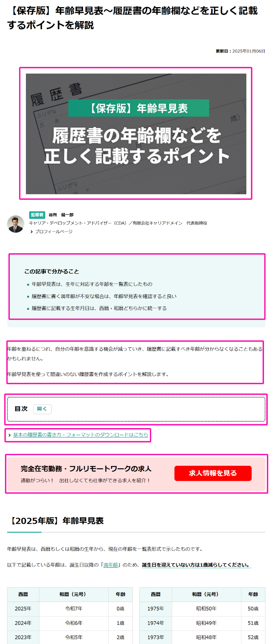Click the chevron before プロフィールページ
This screenshot has width=270, height=644.
pyautogui.click(x=31, y=232)
